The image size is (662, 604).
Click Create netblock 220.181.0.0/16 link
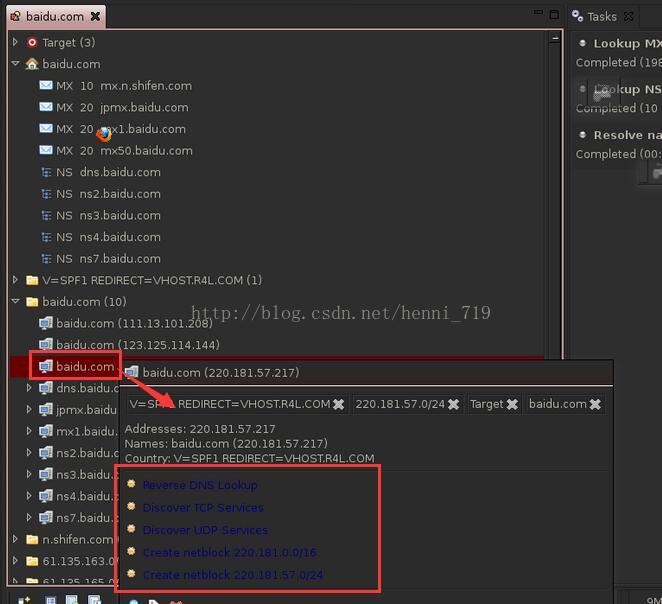pos(230,552)
